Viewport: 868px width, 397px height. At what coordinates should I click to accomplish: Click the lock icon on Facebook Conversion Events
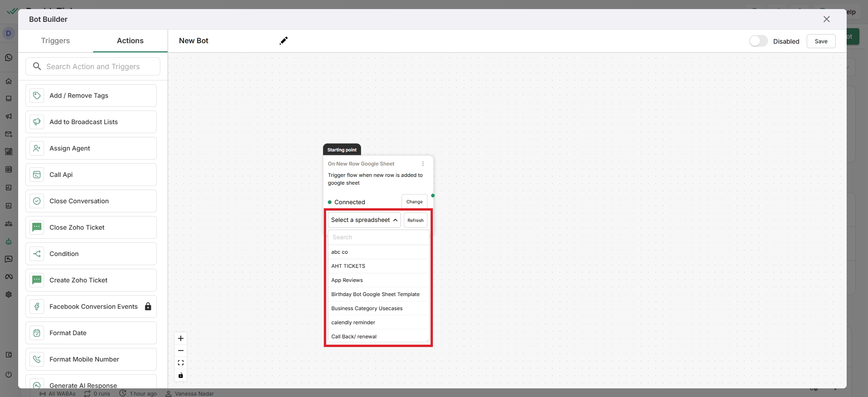tap(148, 307)
